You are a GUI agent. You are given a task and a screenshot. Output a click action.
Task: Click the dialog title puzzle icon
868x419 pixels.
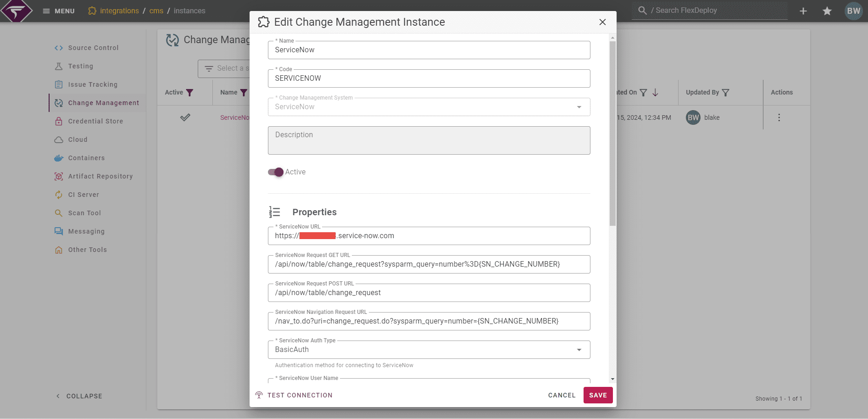point(264,22)
